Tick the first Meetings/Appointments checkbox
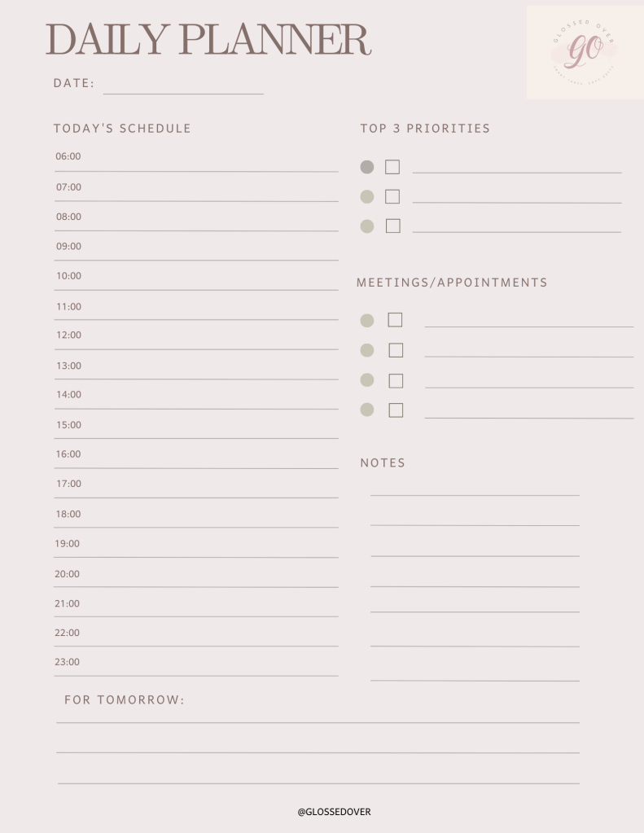Viewport: 644px width, 833px height. point(395,320)
